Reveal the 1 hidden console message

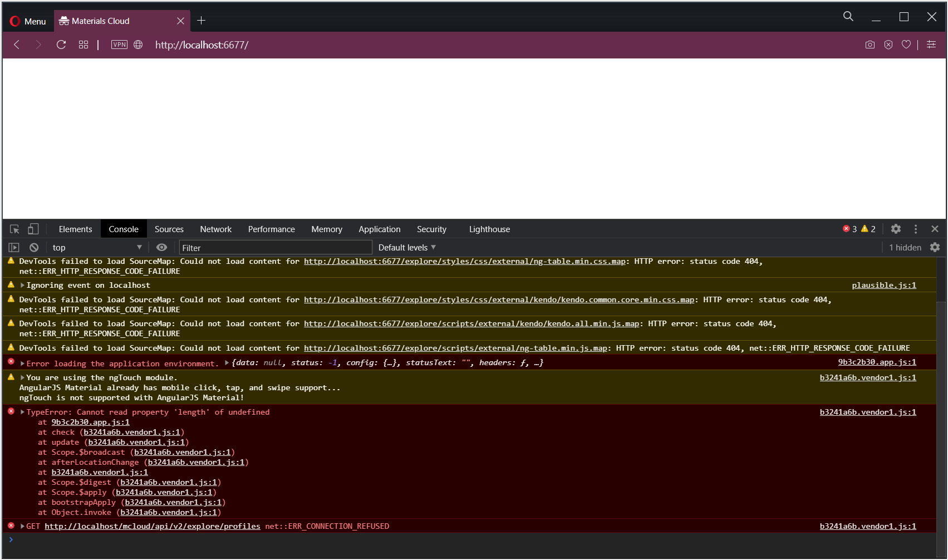[x=905, y=247]
